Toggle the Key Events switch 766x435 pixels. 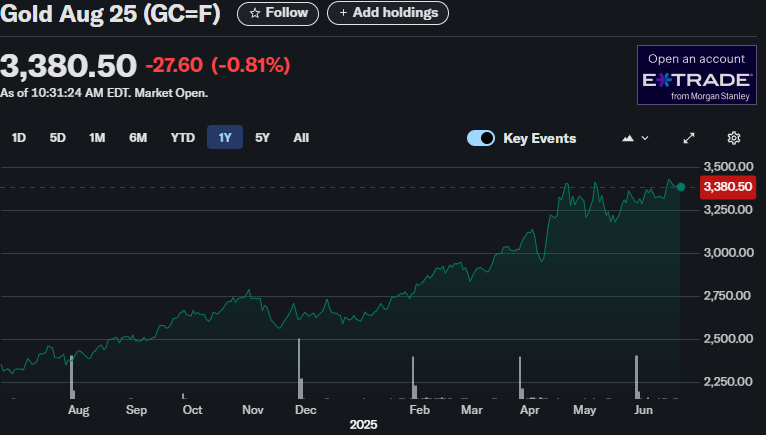(481, 138)
